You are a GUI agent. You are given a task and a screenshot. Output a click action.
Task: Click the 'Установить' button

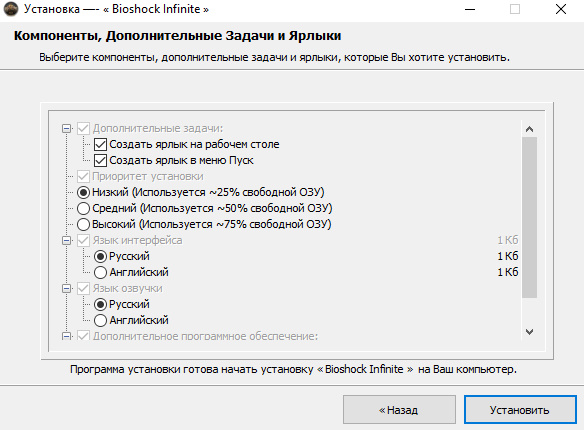click(520, 410)
